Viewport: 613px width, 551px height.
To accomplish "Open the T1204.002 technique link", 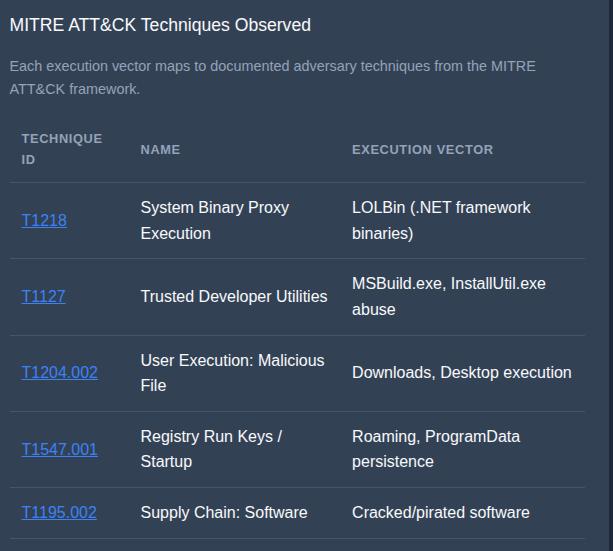I will tap(59, 373).
